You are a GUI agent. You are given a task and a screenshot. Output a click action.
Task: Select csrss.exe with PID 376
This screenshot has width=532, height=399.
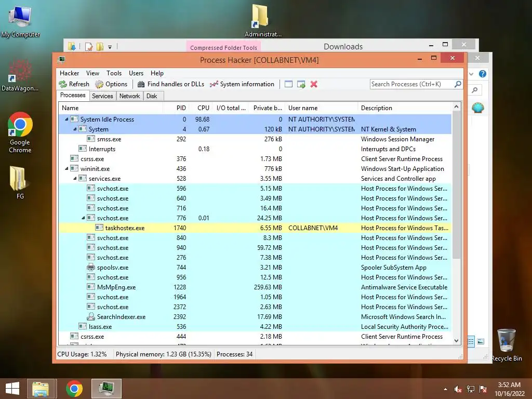[x=255, y=159]
